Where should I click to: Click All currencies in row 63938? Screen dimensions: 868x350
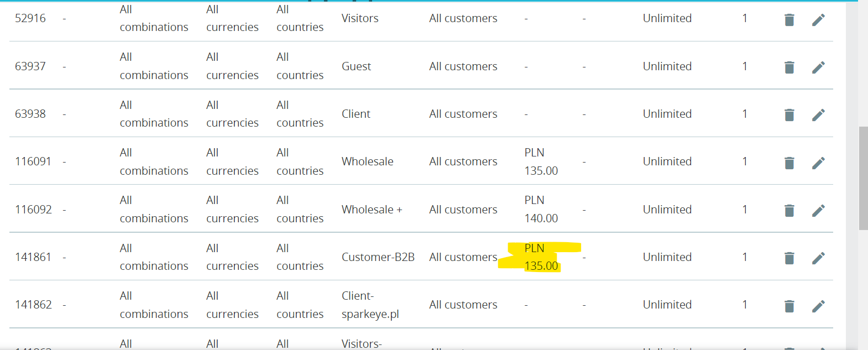click(232, 114)
